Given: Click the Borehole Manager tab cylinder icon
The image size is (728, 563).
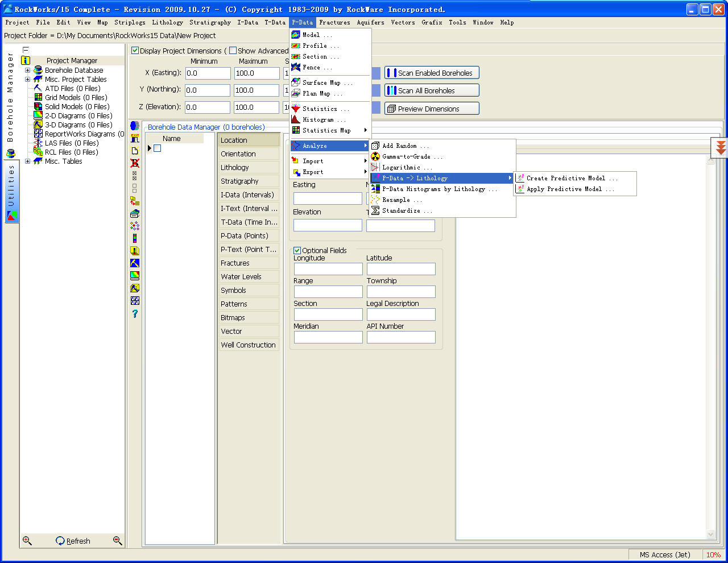Looking at the screenshot, I should [x=10, y=154].
